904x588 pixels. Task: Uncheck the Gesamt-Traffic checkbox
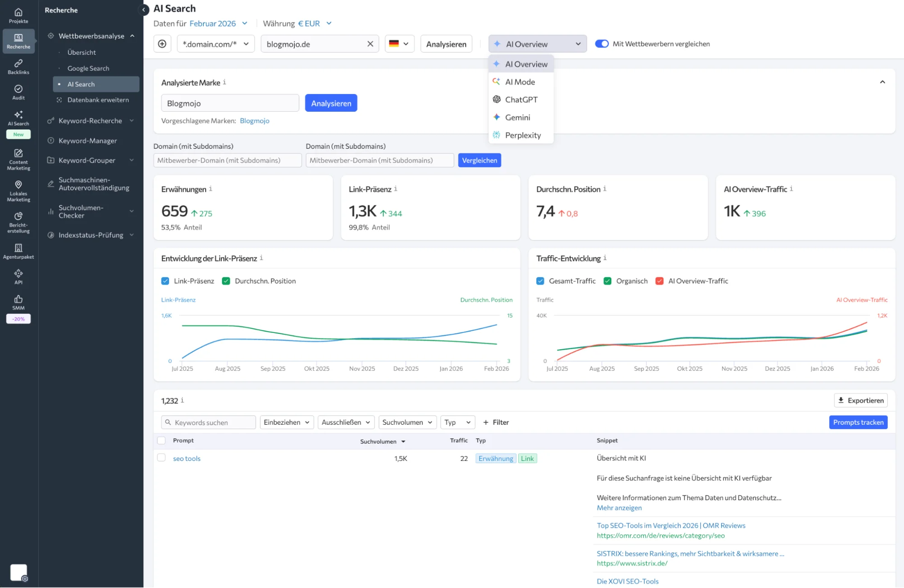point(540,281)
